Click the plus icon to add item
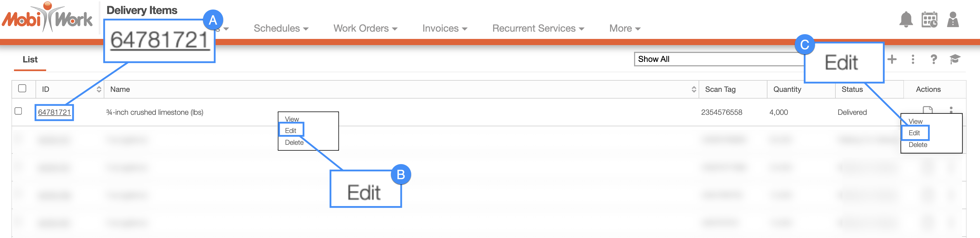Viewport: 980px width, 238px height. pos(892,59)
